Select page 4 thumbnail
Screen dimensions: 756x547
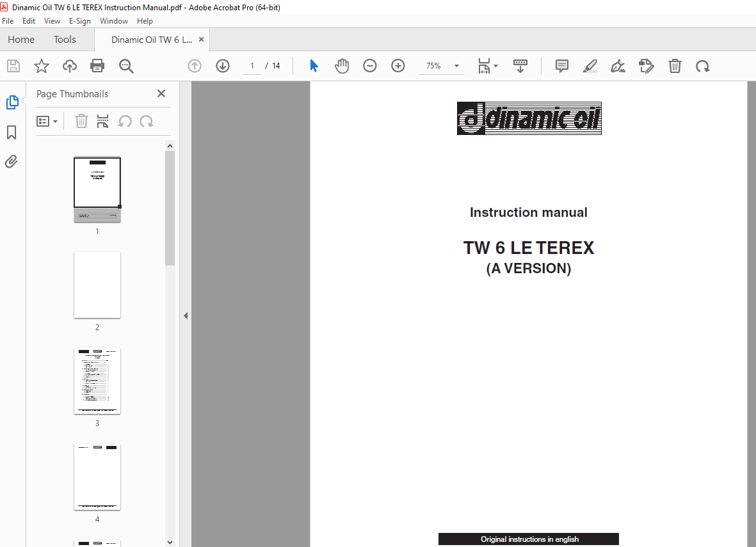[97, 477]
